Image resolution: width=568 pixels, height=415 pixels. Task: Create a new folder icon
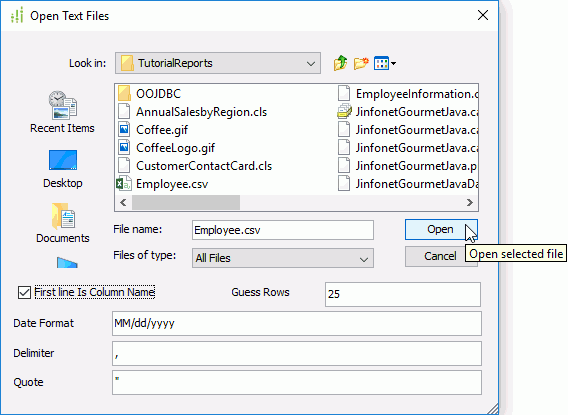tap(361, 63)
